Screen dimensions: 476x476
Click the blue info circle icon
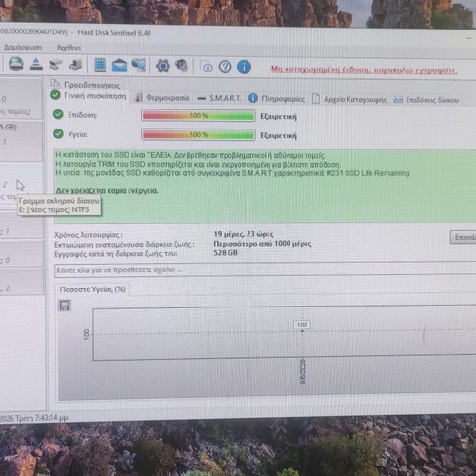click(244, 68)
